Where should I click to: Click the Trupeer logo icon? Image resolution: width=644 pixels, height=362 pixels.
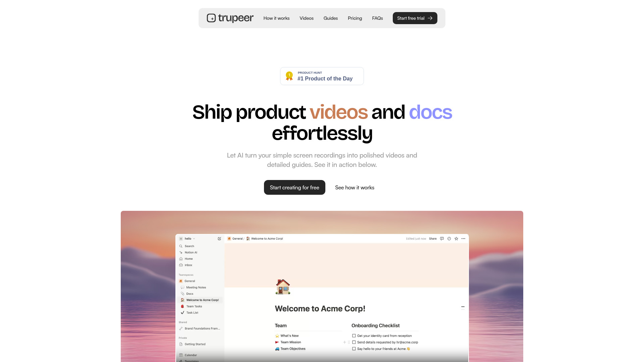[x=211, y=18]
